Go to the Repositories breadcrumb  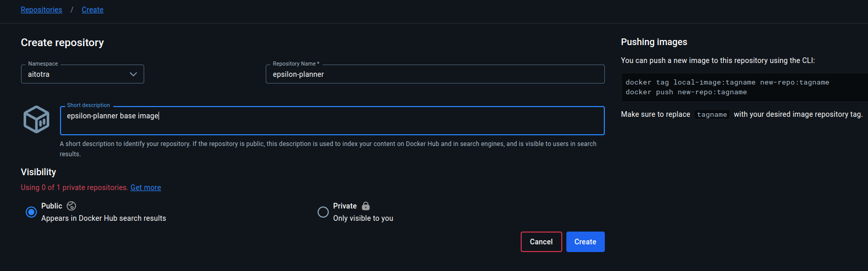[42, 10]
